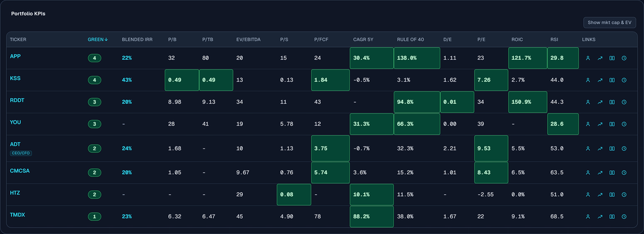This screenshot has width=644, height=234.
Task: Open the APP ticker link
Action: tap(15, 56)
